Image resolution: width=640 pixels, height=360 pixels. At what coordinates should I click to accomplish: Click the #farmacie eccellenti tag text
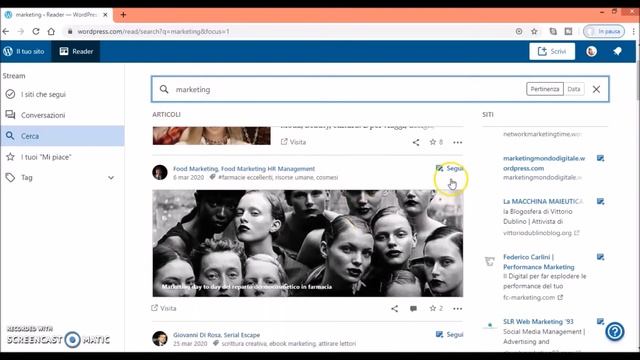246,178
